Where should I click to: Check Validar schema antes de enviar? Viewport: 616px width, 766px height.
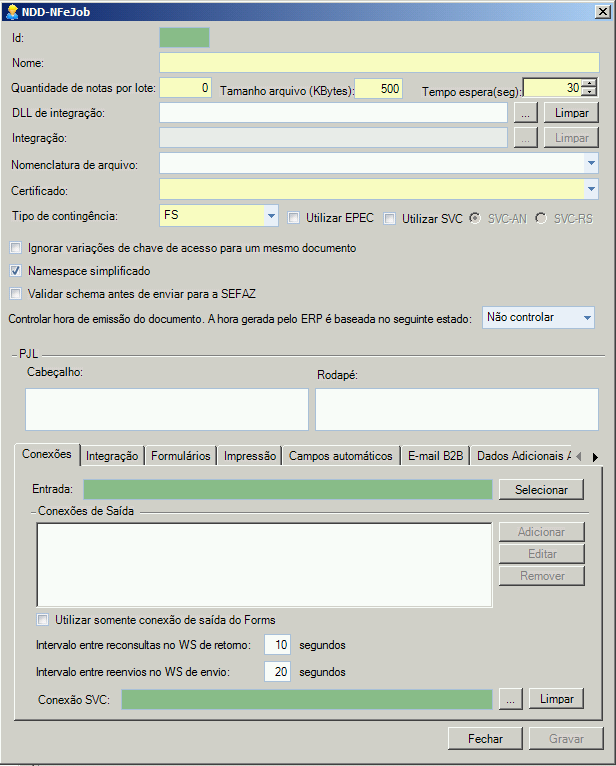(x=15, y=293)
